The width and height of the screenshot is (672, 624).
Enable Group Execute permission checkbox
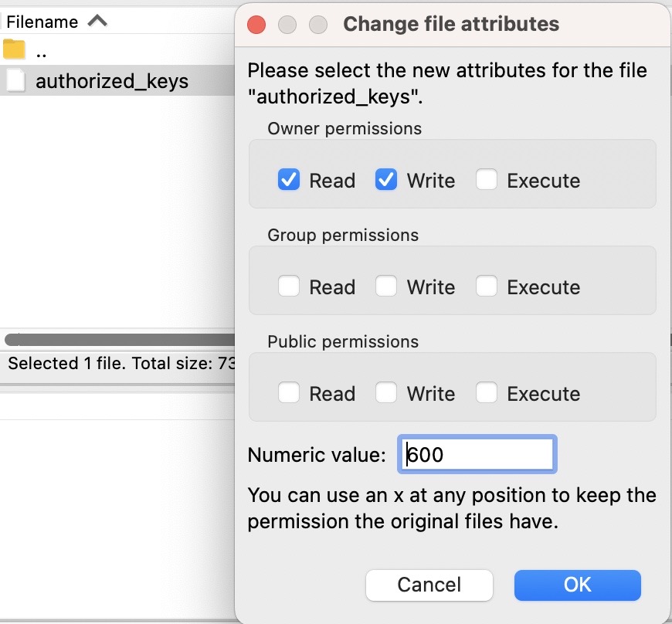pos(486,286)
